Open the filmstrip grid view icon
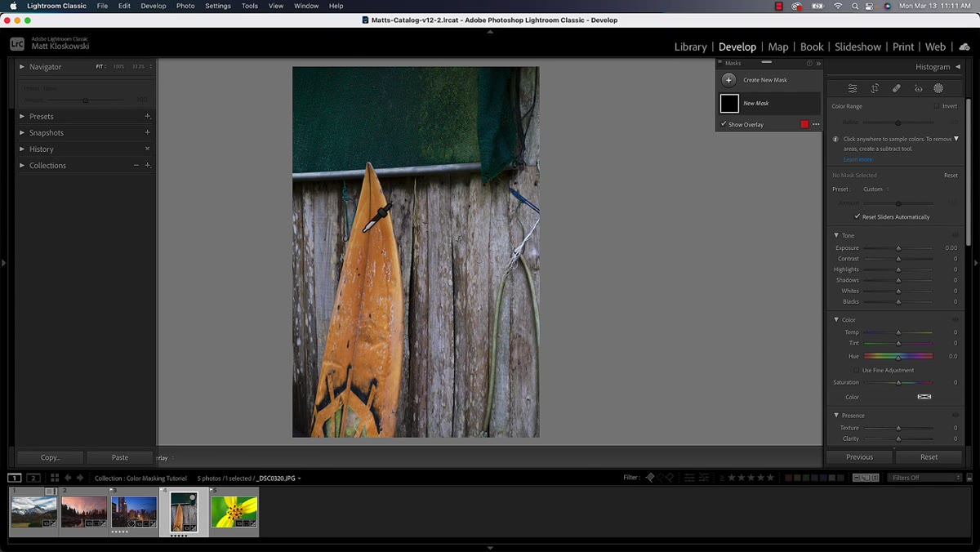The image size is (980, 552). 54,478
